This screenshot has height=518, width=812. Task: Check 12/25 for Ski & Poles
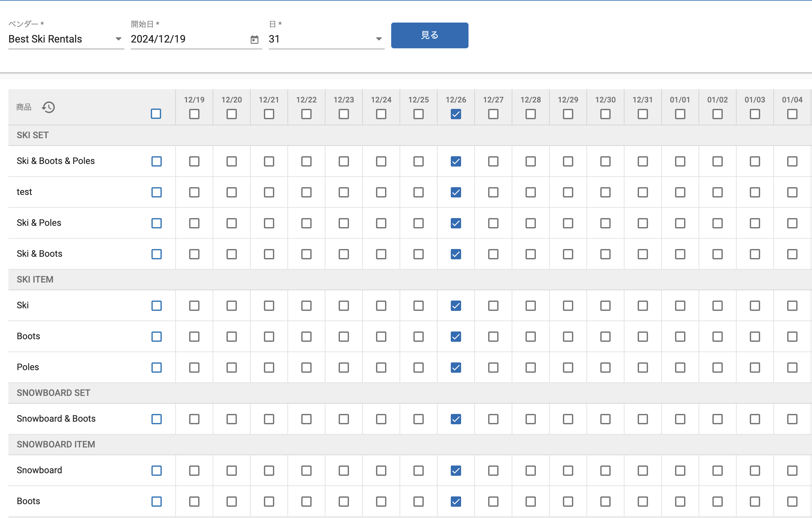[x=418, y=223]
